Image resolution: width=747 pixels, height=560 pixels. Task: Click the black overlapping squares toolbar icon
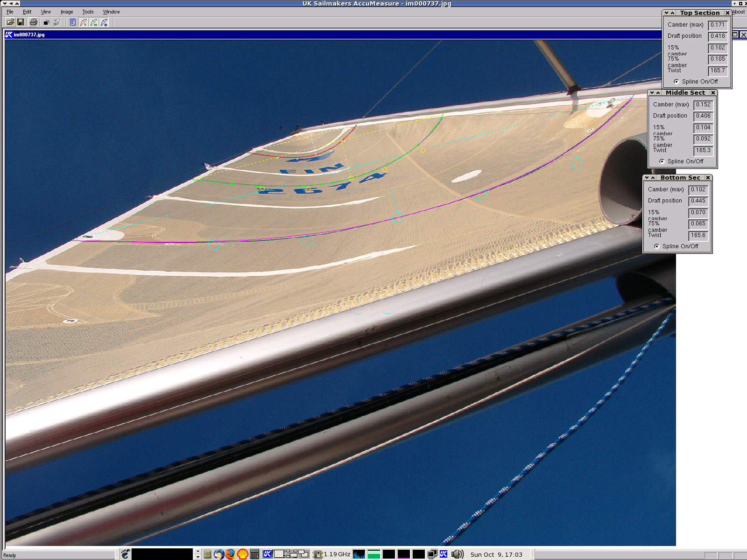(46, 22)
